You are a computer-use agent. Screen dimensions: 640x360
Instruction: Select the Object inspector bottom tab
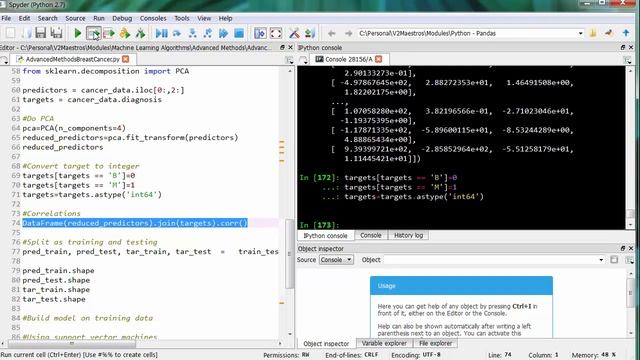326,344
